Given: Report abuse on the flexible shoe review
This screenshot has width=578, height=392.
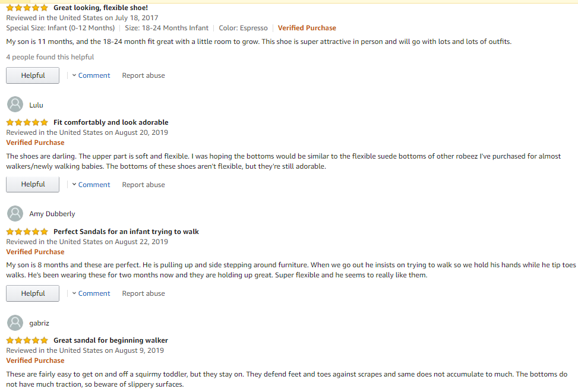Looking at the screenshot, I should [x=143, y=75].
